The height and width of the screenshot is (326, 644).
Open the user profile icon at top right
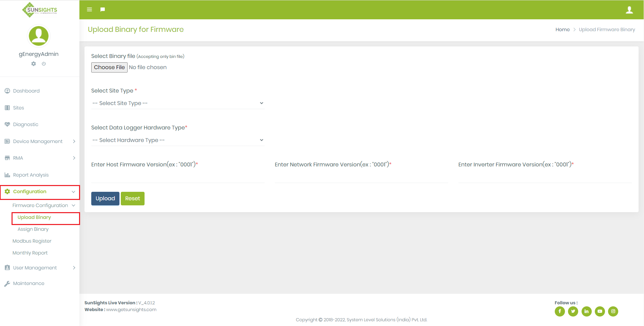(629, 10)
